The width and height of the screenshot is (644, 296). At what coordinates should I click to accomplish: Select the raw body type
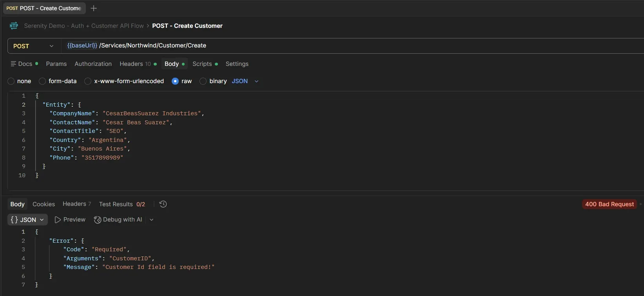tap(175, 81)
